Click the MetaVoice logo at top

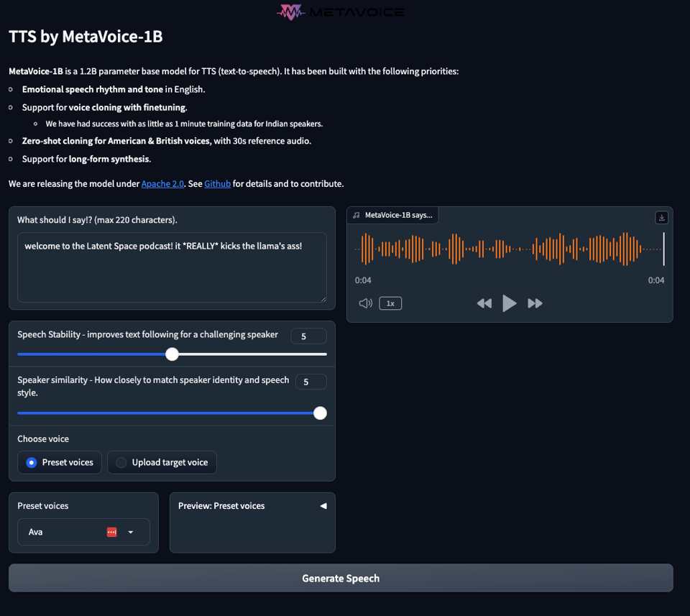pos(341,12)
